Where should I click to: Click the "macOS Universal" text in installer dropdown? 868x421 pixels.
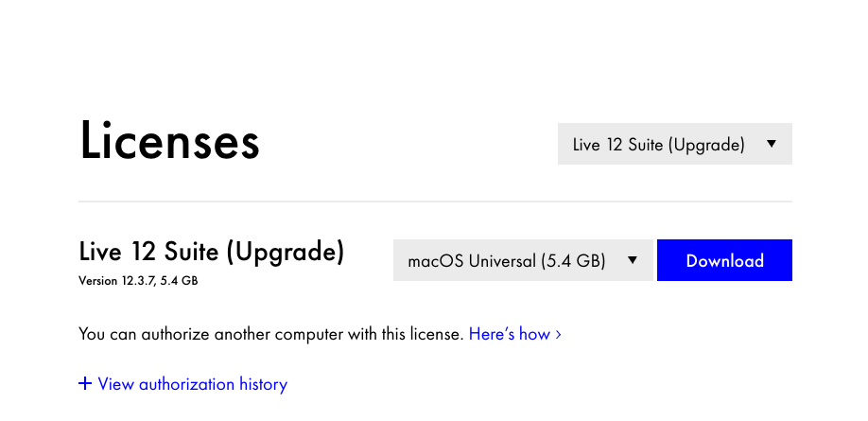(x=469, y=261)
